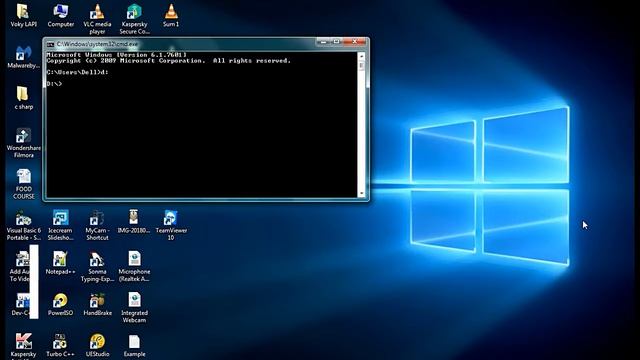This screenshot has height=360, width=640.
Task: Launch the UEStudio shortcut
Action: coord(97,346)
